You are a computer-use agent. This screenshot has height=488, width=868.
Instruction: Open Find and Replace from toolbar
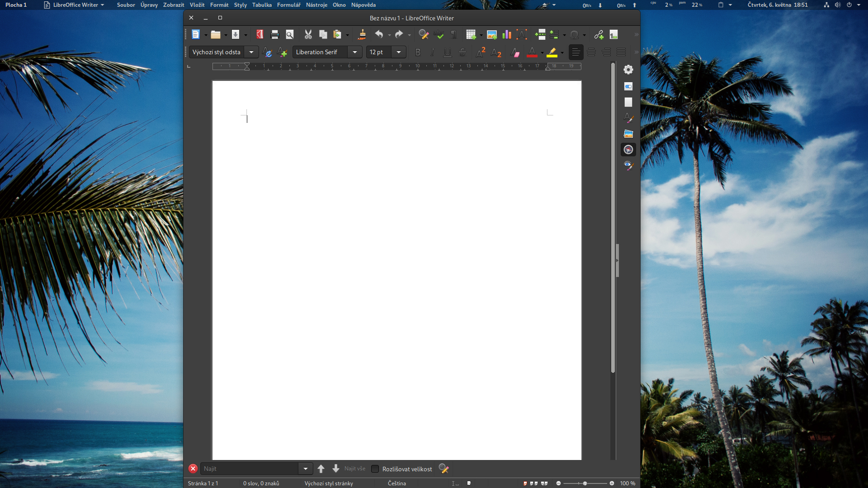(424, 34)
